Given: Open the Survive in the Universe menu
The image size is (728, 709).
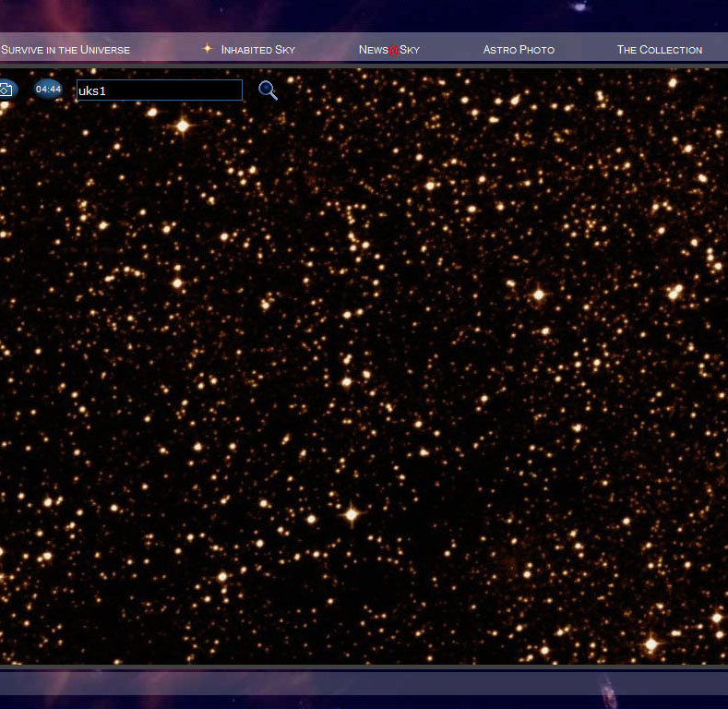Looking at the screenshot, I should (66, 50).
